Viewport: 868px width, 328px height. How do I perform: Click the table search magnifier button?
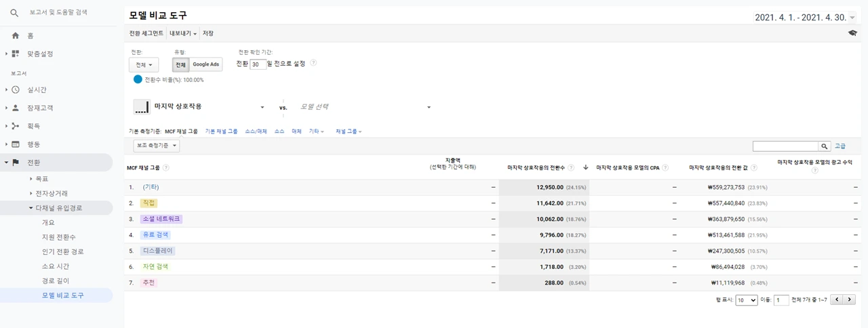824,146
